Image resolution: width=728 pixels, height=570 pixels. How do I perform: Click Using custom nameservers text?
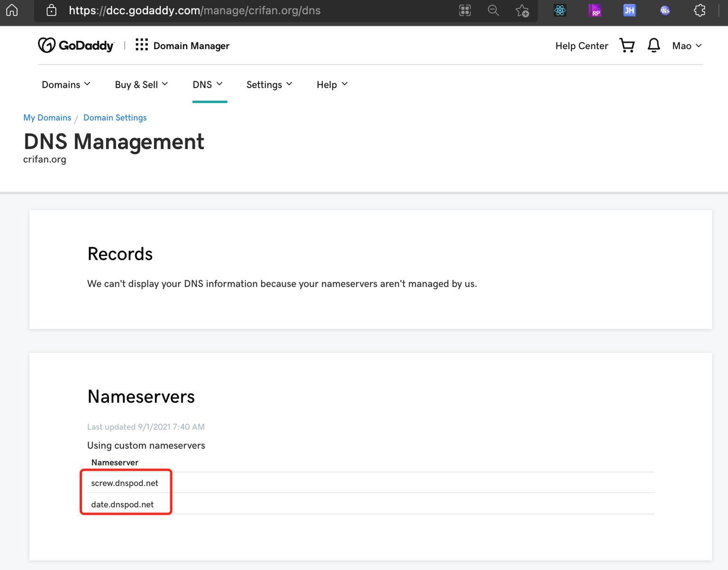[x=146, y=445]
